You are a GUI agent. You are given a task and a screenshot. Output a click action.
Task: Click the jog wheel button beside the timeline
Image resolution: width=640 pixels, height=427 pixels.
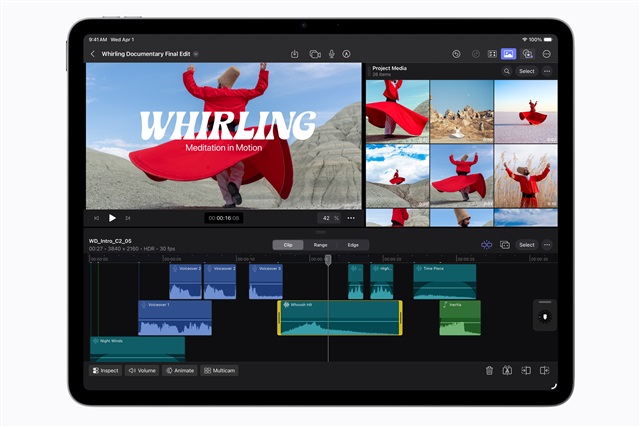point(544,316)
